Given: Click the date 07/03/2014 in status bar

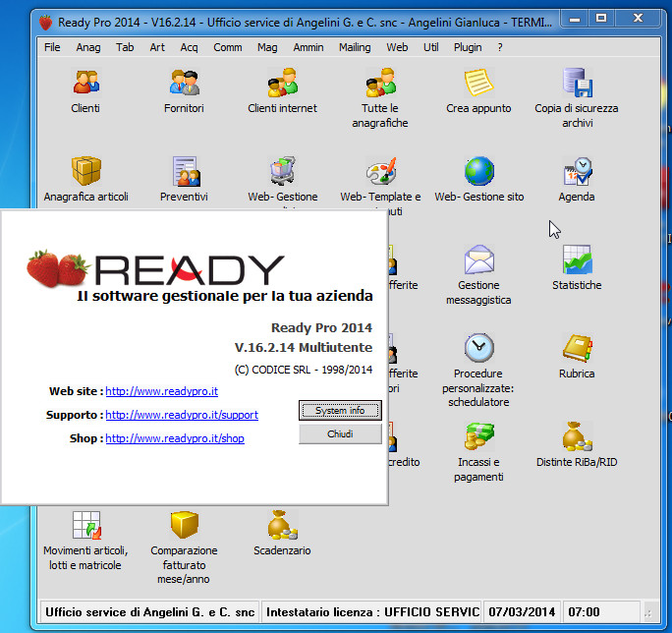Looking at the screenshot, I should pyautogui.click(x=522, y=612).
